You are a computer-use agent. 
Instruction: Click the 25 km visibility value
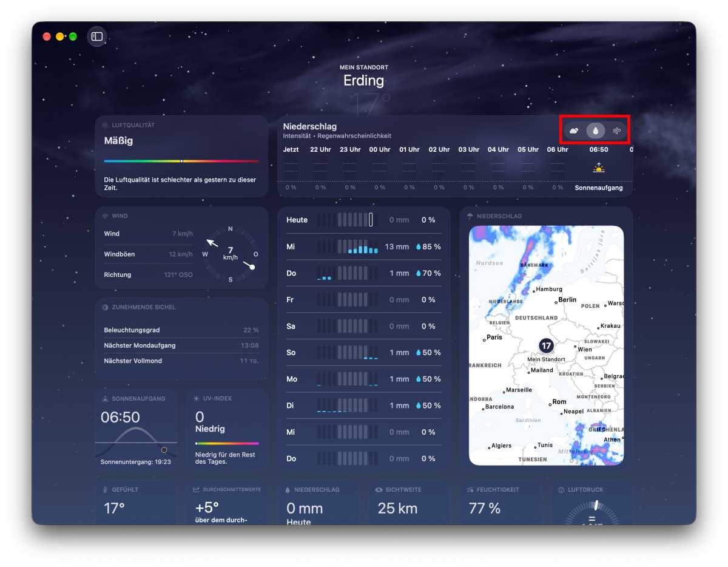click(397, 508)
